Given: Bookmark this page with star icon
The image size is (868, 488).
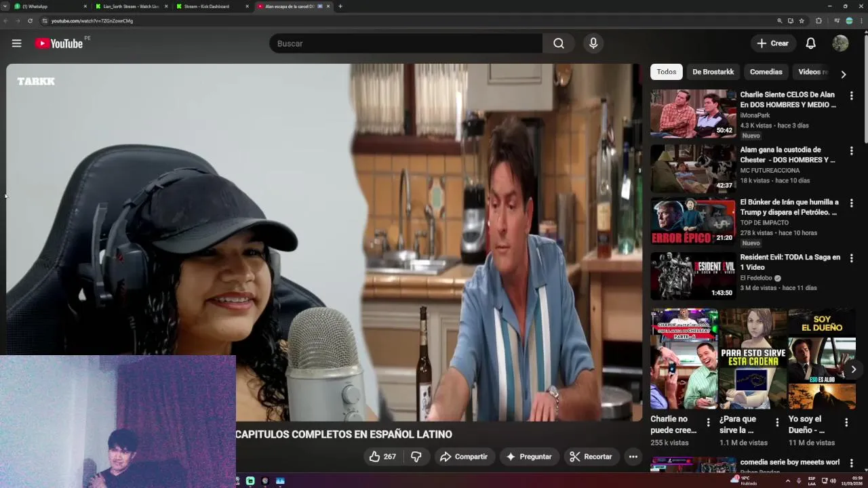Looking at the screenshot, I should [x=802, y=21].
